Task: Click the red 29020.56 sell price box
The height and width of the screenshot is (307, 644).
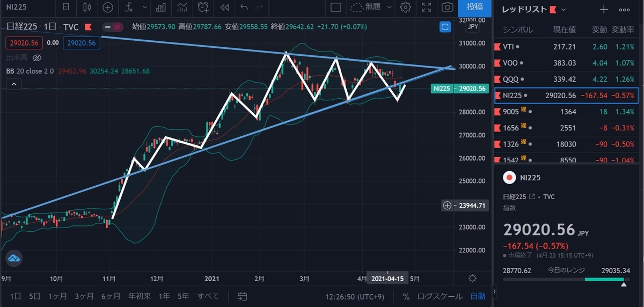Action: tap(25, 43)
